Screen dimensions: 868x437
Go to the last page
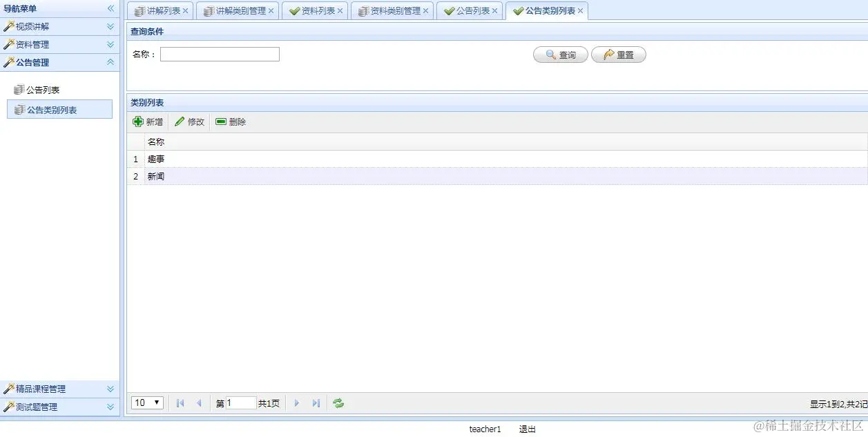click(316, 403)
